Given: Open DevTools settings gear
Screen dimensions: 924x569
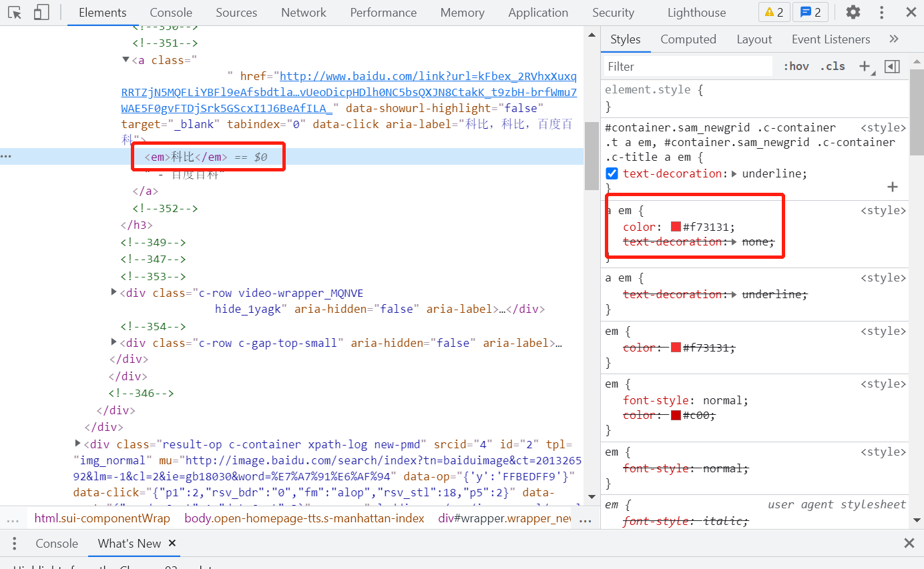Looking at the screenshot, I should click(x=853, y=12).
